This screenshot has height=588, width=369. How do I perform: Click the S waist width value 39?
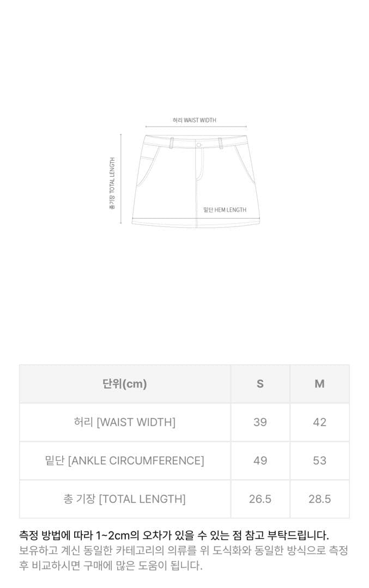260,422
